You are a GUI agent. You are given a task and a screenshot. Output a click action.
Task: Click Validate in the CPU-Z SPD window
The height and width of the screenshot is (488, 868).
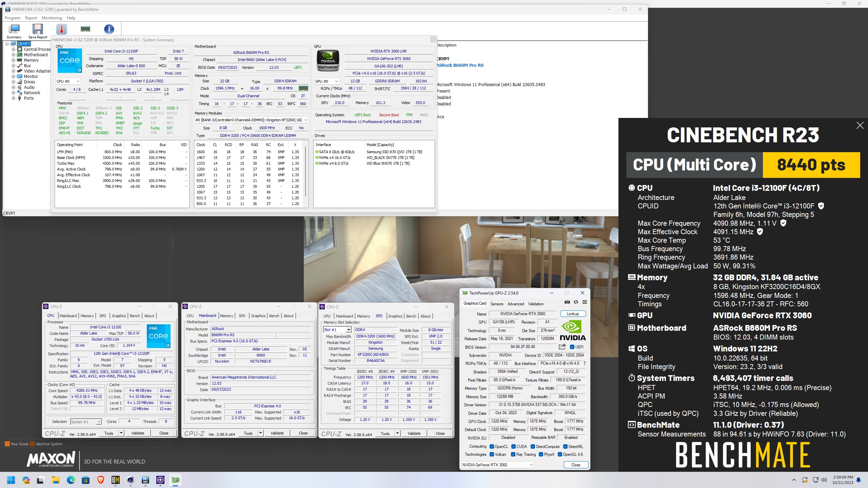point(414,433)
